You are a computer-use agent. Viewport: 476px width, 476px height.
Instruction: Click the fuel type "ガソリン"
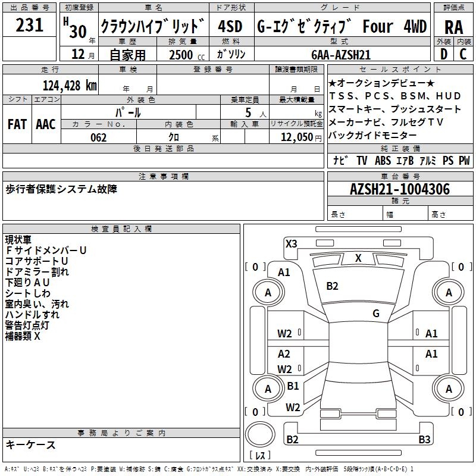[x=231, y=54]
